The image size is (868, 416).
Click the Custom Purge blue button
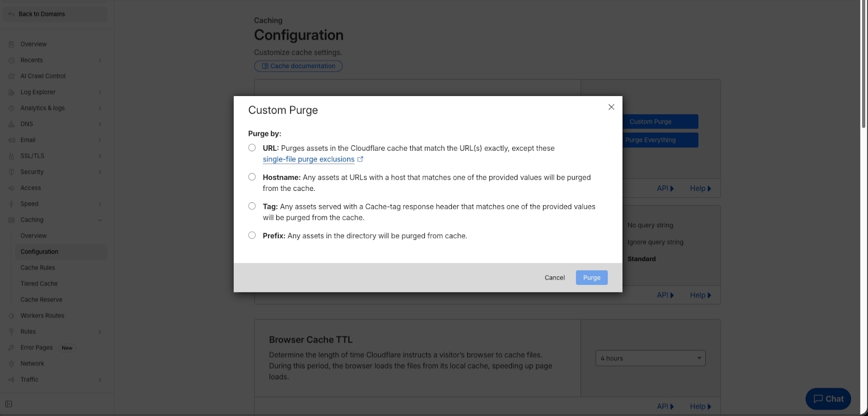click(660, 121)
